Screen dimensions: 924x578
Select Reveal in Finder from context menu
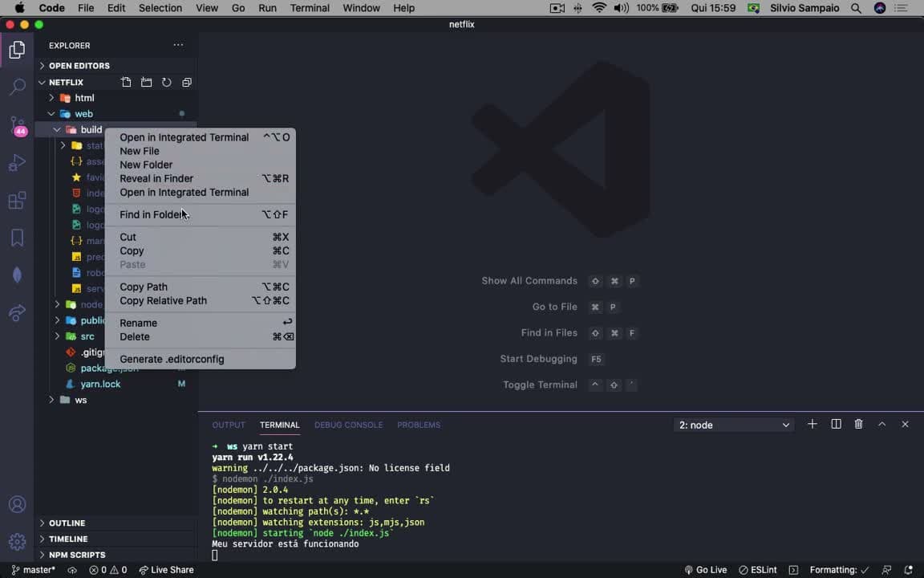[201, 178]
